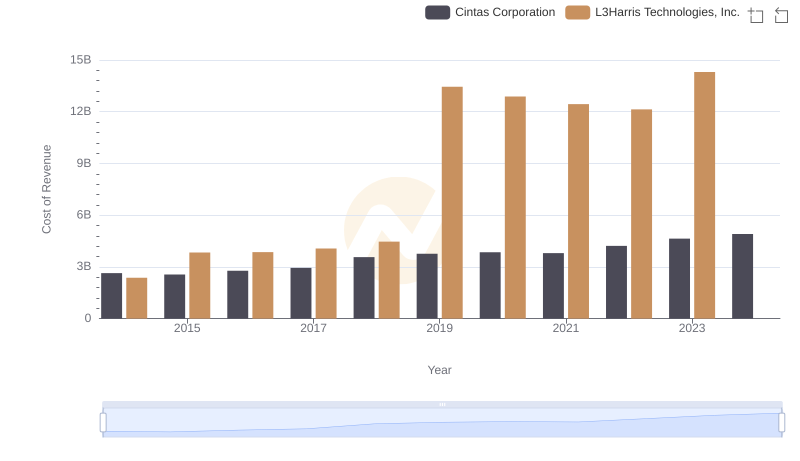Click the zoom-select tool icon
The image size is (800, 461).
click(x=756, y=15)
